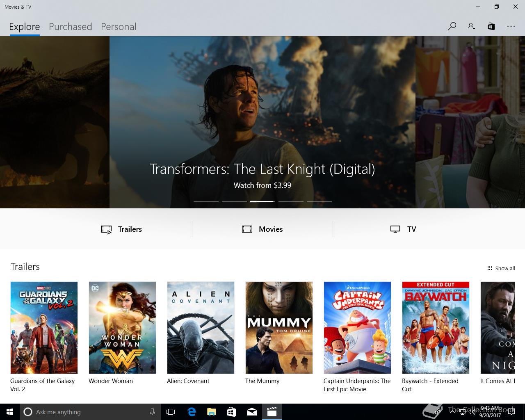
Task: Click the previous dragon carousel image
Action: pyautogui.click(x=55, y=122)
